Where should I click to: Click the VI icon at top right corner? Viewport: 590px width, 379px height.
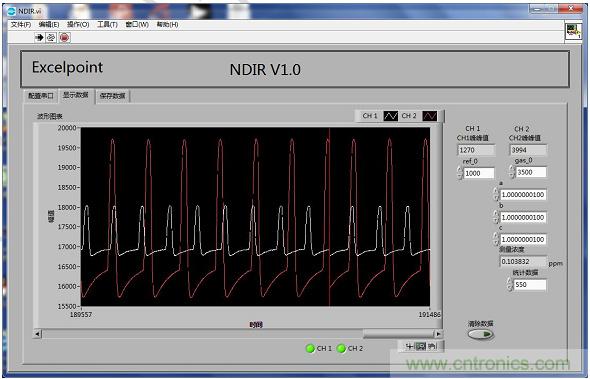click(573, 31)
